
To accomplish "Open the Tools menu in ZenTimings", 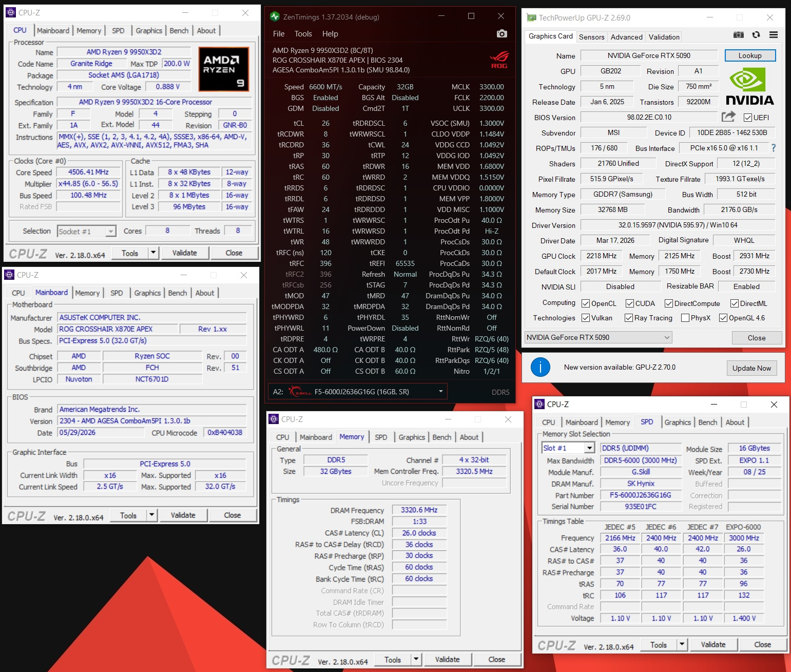I will point(303,34).
